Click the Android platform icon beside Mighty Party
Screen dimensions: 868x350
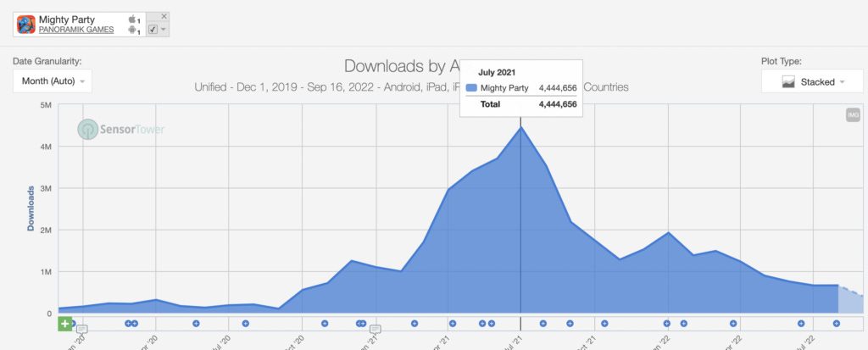(132, 30)
